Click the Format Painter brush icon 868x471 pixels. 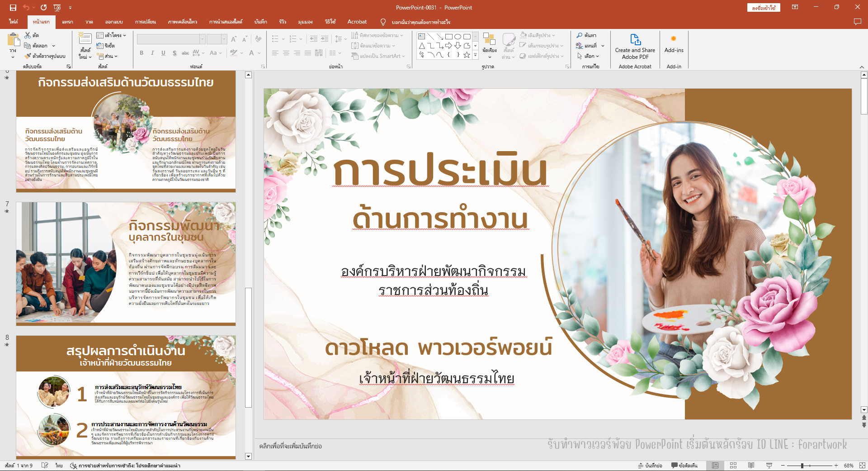tap(28, 56)
